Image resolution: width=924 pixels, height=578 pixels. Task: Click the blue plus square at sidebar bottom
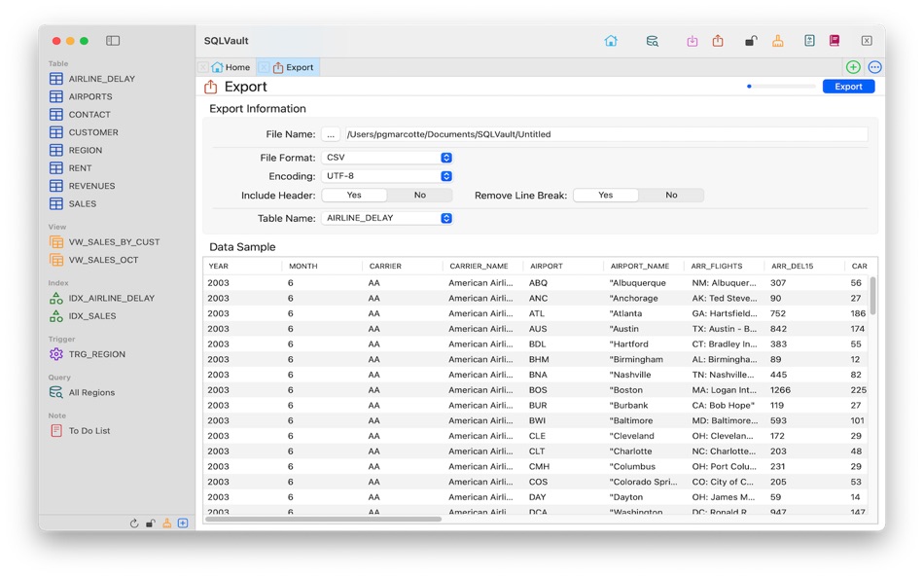coord(183,524)
